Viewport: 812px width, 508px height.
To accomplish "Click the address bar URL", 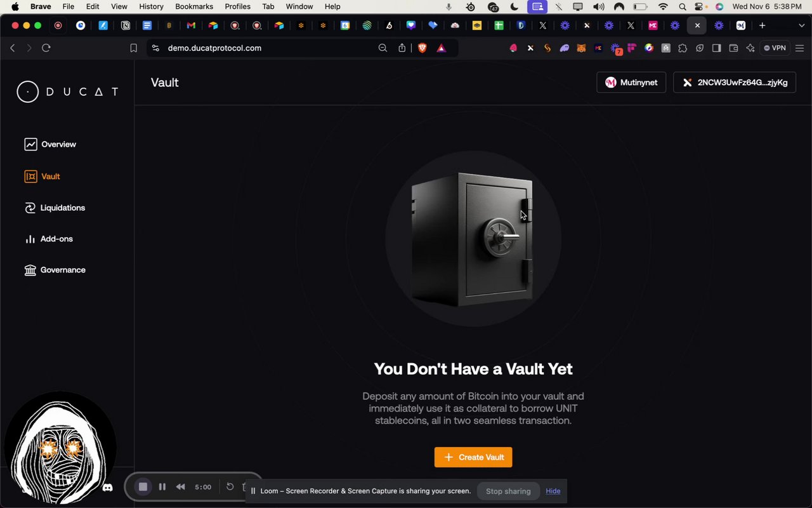I will point(214,48).
